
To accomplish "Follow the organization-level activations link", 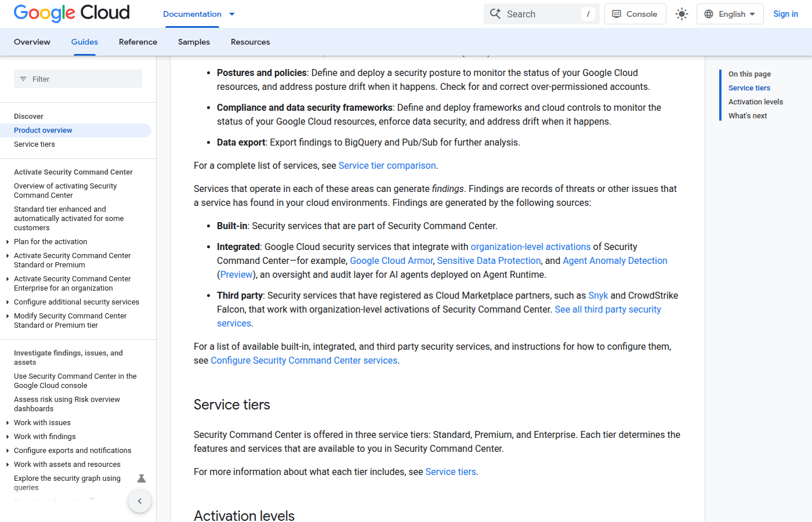I will pos(531,246).
